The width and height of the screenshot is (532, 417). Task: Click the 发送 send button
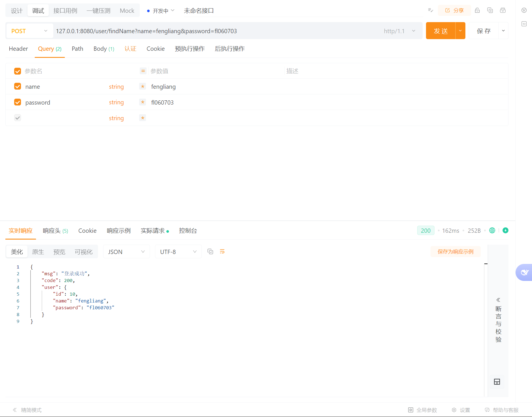(x=441, y=31)
